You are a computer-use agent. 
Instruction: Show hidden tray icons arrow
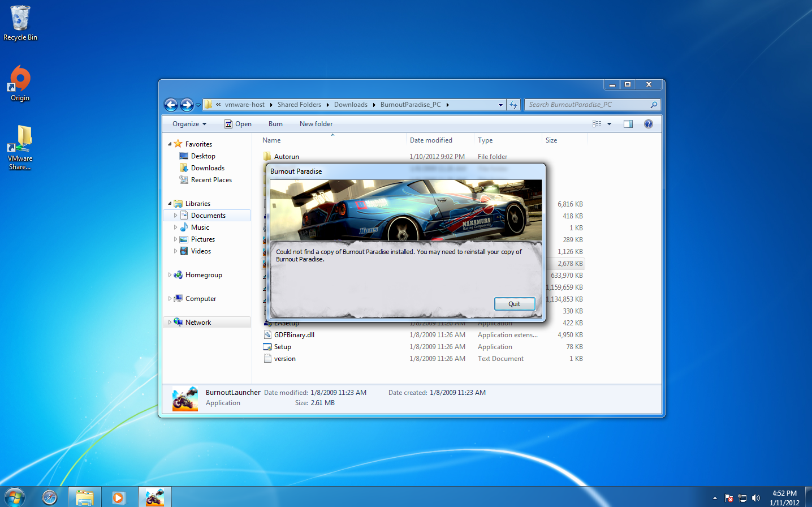click(715, 498)
